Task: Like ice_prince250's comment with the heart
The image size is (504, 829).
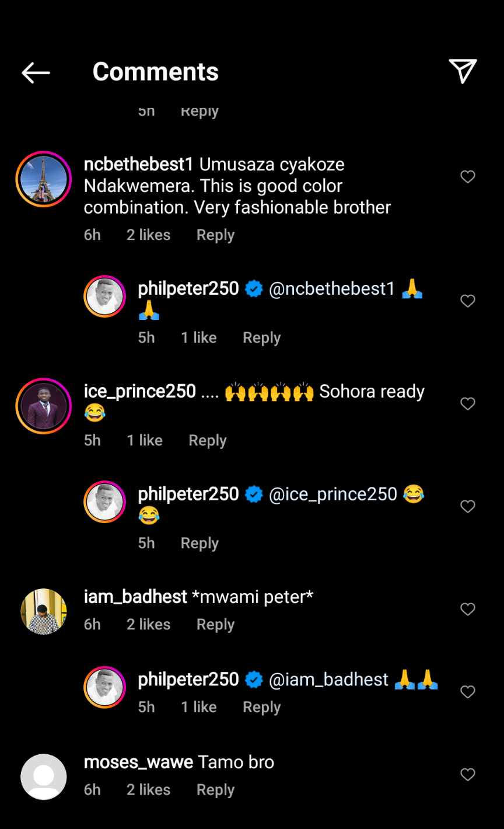Action: [x=468, y=403]
